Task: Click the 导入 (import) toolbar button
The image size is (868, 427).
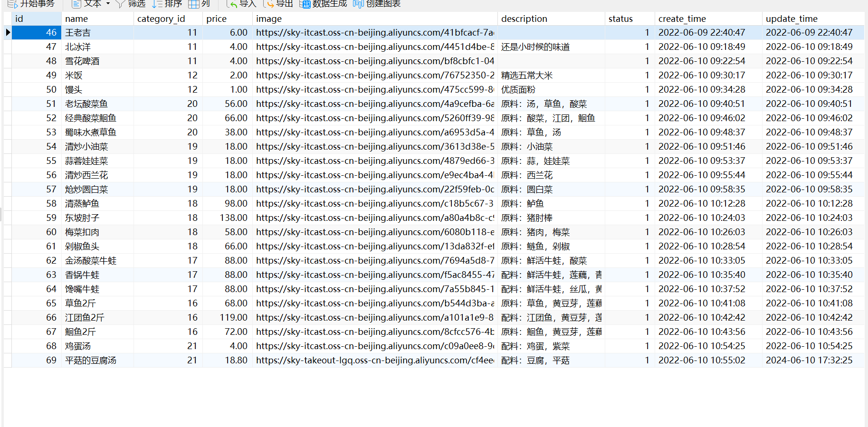Action: (241, 4)
